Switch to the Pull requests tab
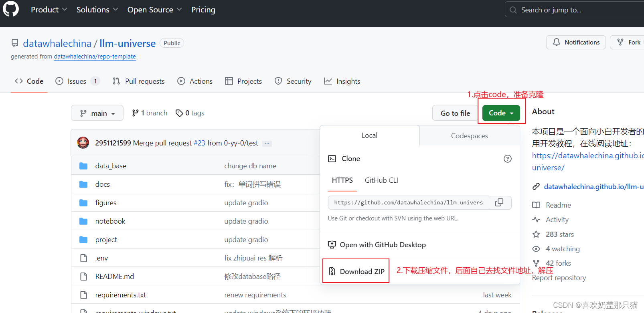The image size is (644, 313). click(x=139, y=81)
